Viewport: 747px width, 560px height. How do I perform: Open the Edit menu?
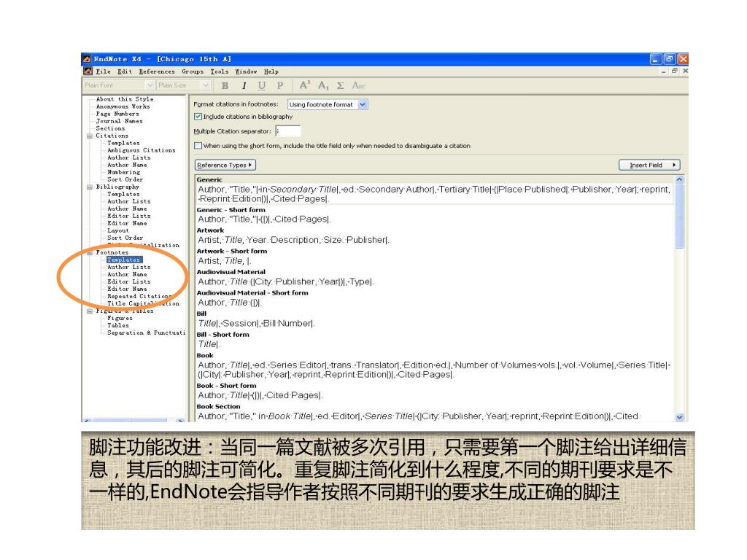tap(125, 71)
